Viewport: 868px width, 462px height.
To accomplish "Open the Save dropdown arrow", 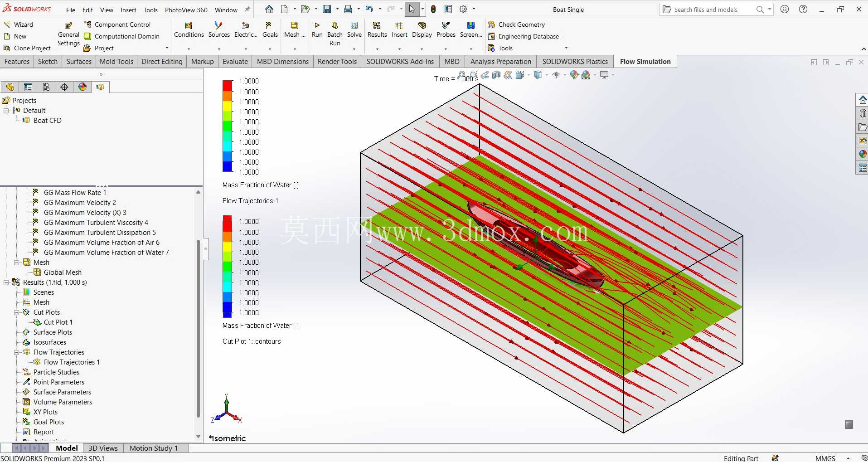I will pos(337,9).
